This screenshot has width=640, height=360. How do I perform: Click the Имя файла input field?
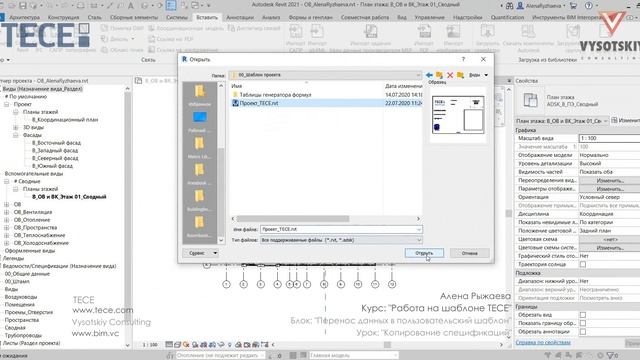click(x=341, y=229)
